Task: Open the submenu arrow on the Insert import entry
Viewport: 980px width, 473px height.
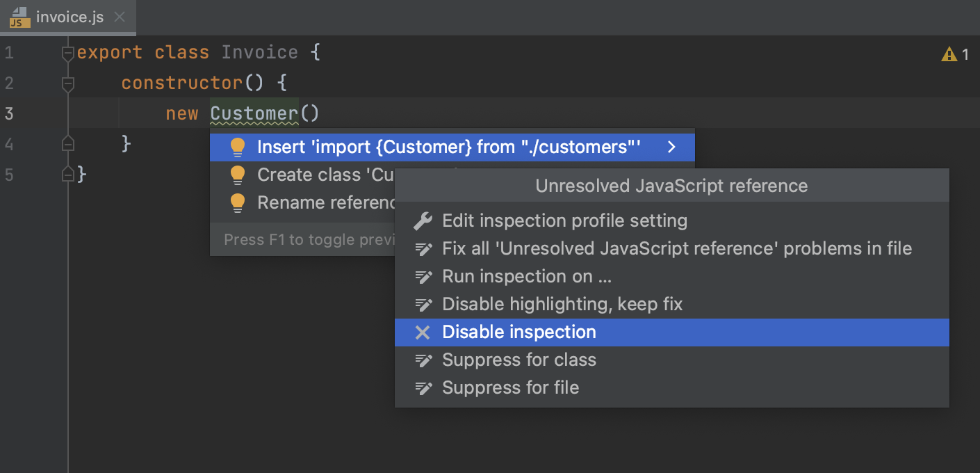Action: pyautogui.click(x=671, y=147)
